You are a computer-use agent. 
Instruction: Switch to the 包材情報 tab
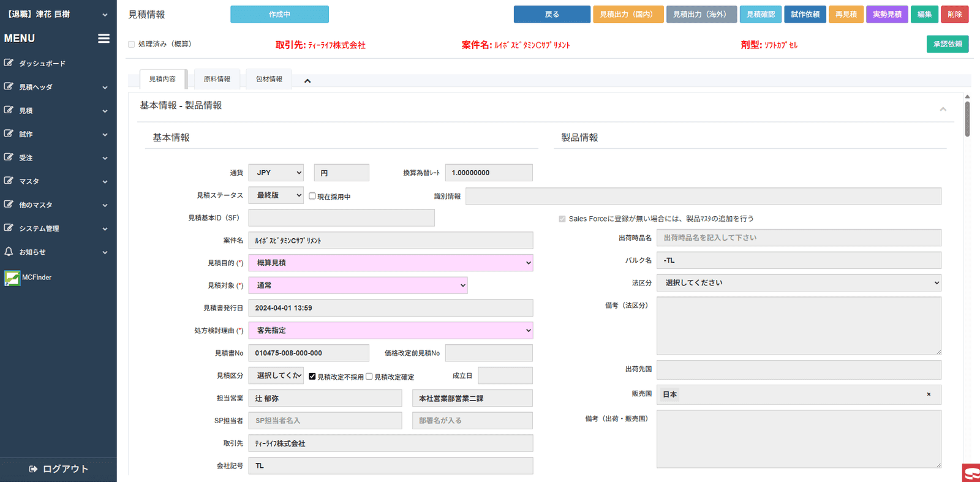point(269,80)
